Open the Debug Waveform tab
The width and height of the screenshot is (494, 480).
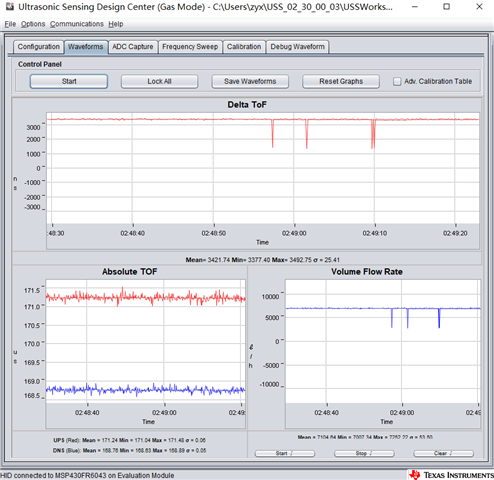coord(297,47)
